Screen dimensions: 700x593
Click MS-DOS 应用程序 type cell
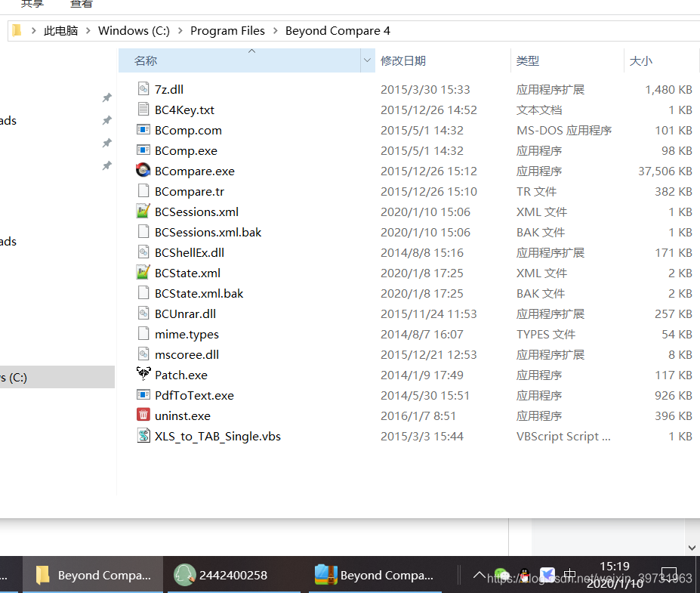[564, 131]
